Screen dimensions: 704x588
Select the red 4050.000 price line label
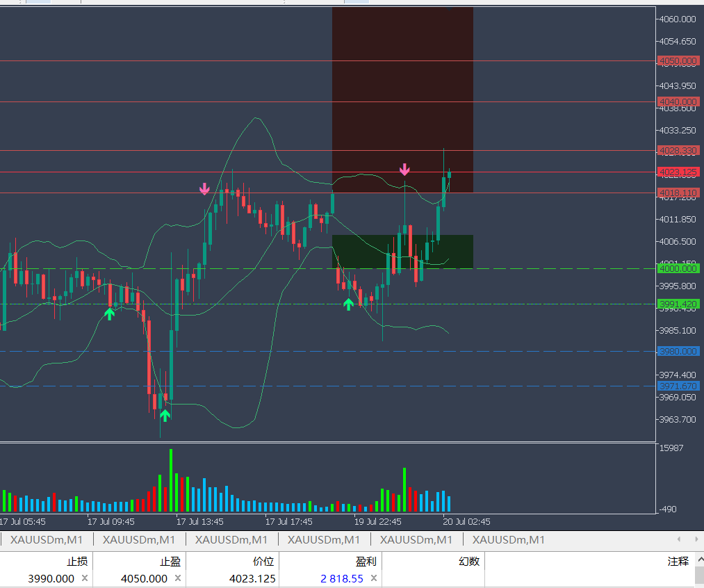pos(678,60)
